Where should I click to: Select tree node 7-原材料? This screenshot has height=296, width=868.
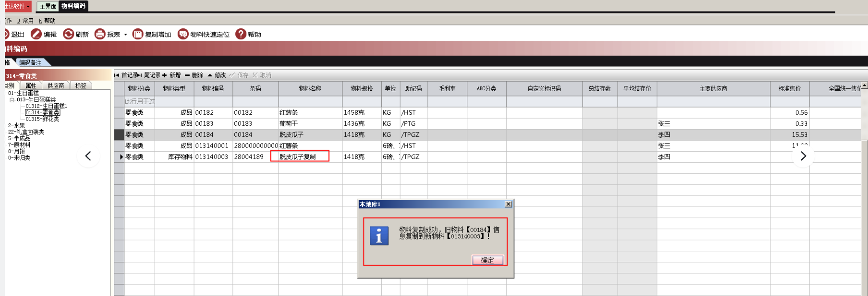pos(19,145)
